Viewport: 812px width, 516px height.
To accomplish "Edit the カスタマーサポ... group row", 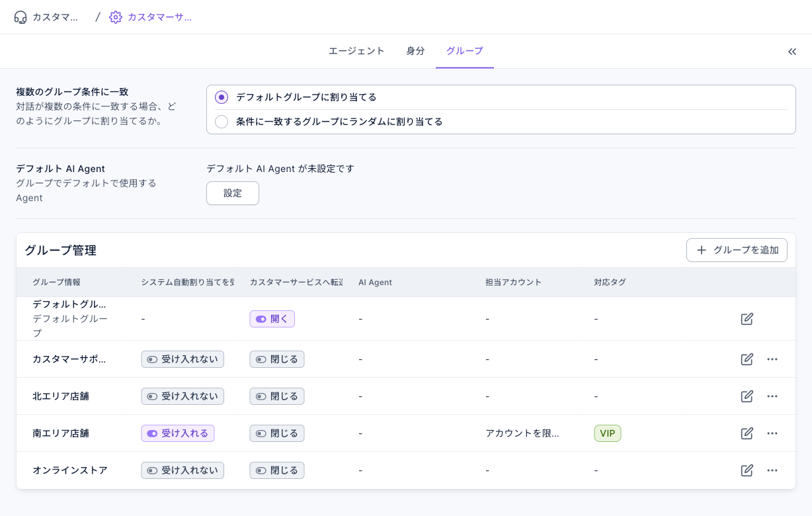I will (747, 359).
